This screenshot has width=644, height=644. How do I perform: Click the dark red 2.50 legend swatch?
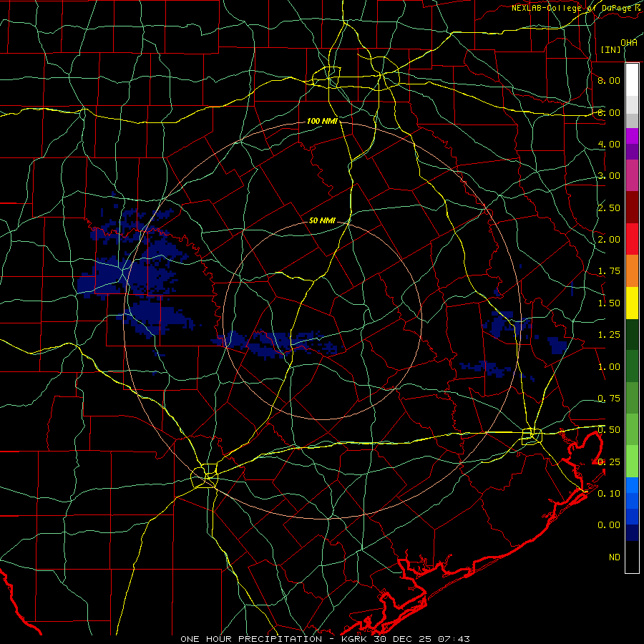(x=632, y=208)
